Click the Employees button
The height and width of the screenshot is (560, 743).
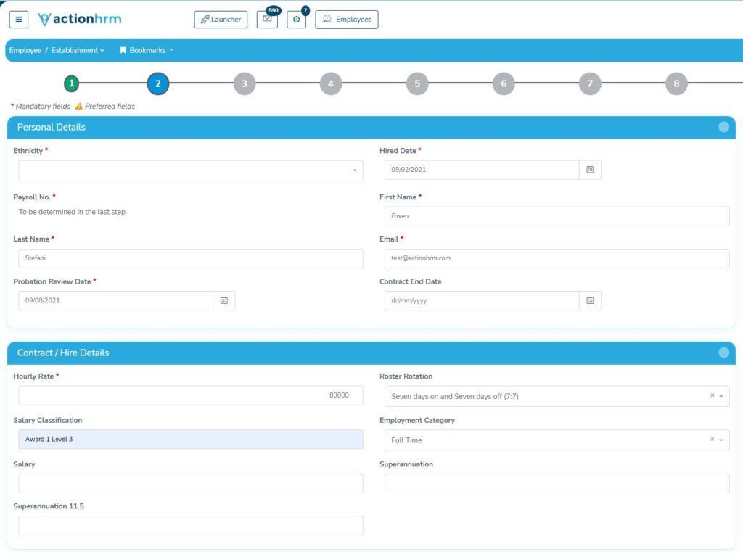(x=347, y=20)
